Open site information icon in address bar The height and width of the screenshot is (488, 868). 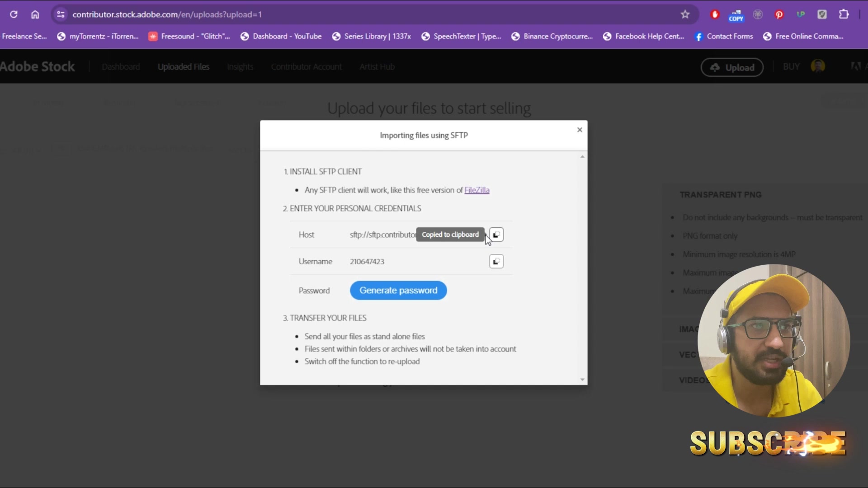tap(61, 14)
